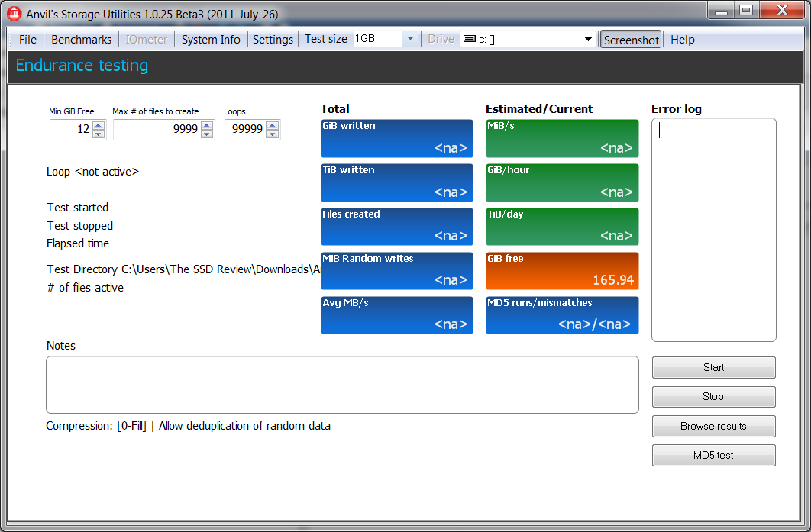Decrease max number of files to create
This screenshot has width=811, height=532.
(207, 134)
